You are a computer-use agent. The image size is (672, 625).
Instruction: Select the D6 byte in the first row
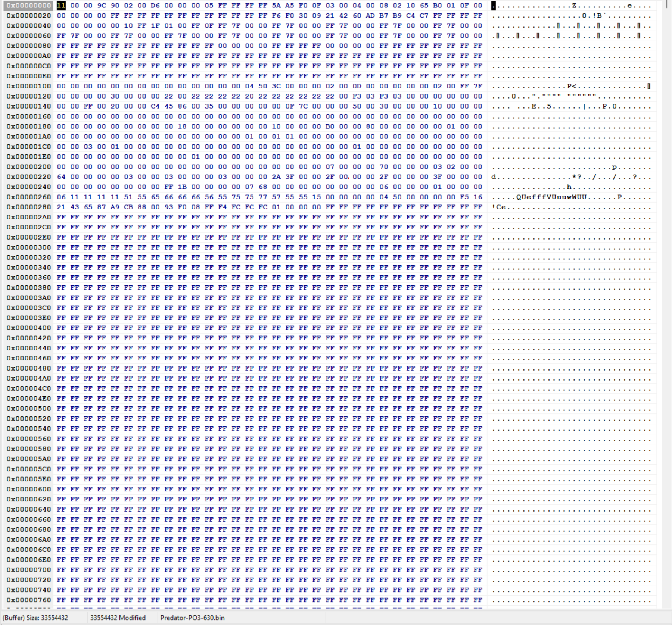coord(155,6)
